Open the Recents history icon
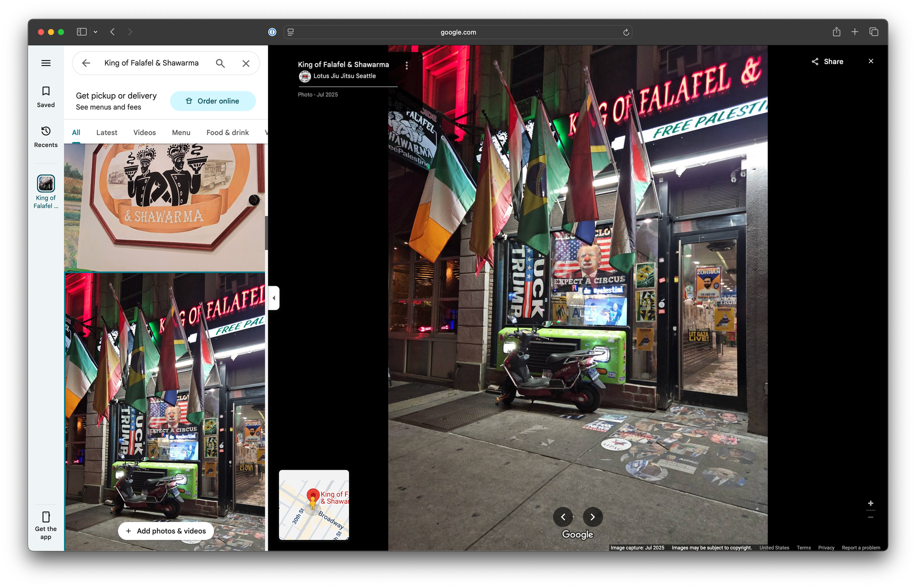916x588 pixels. click(46, 131)
